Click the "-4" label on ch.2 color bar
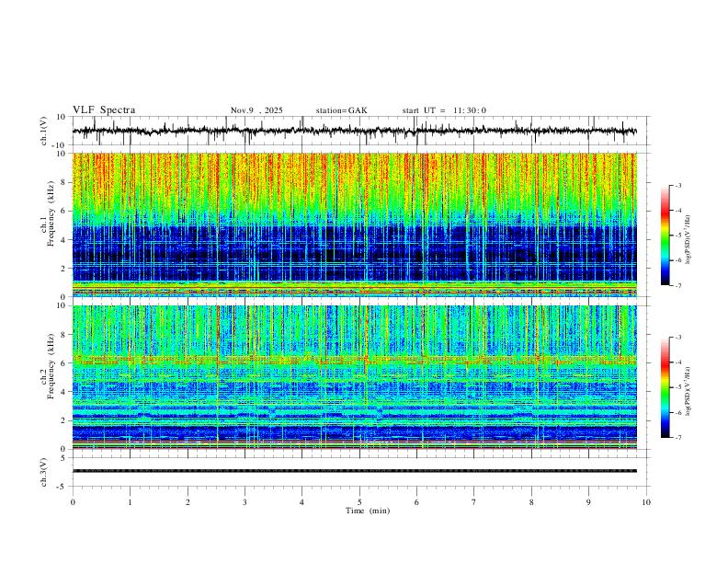Viewport: 728px width, 563px height. tap(678, 362)
